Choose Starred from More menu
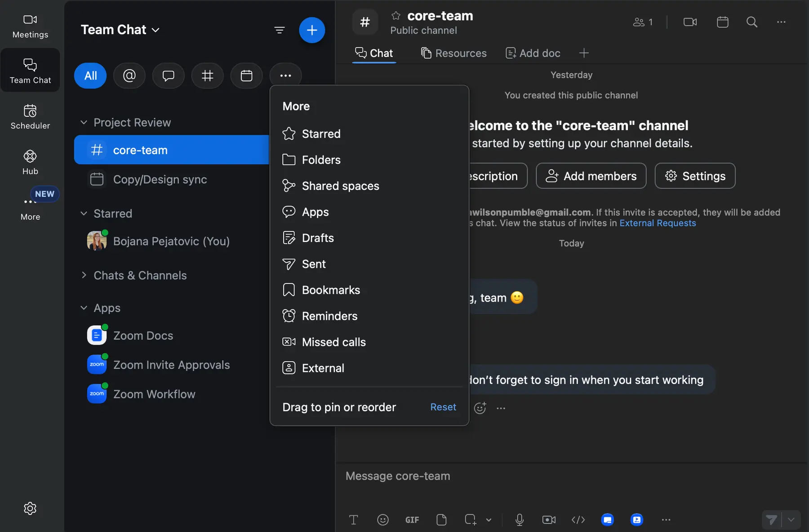The height and width of the screenshot is (532, 809). point(369,134)
